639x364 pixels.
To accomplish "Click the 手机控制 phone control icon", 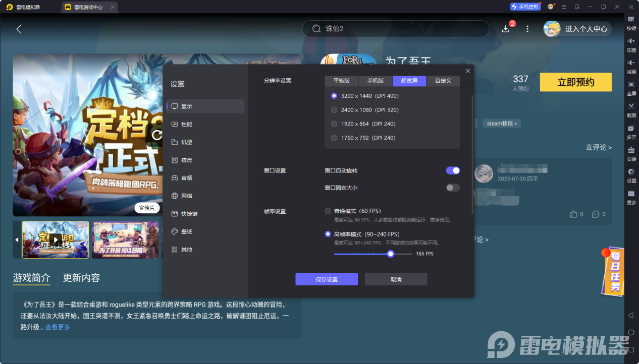I will [x=525, y=6].
